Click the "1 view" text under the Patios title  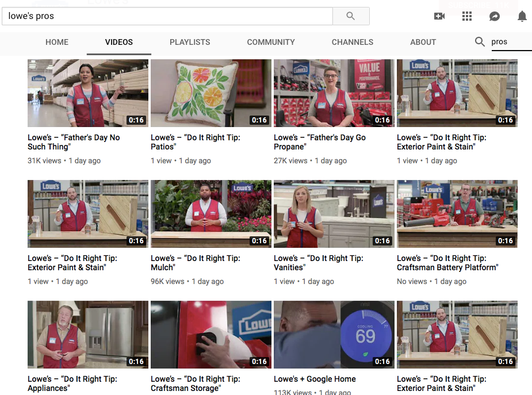161,161
